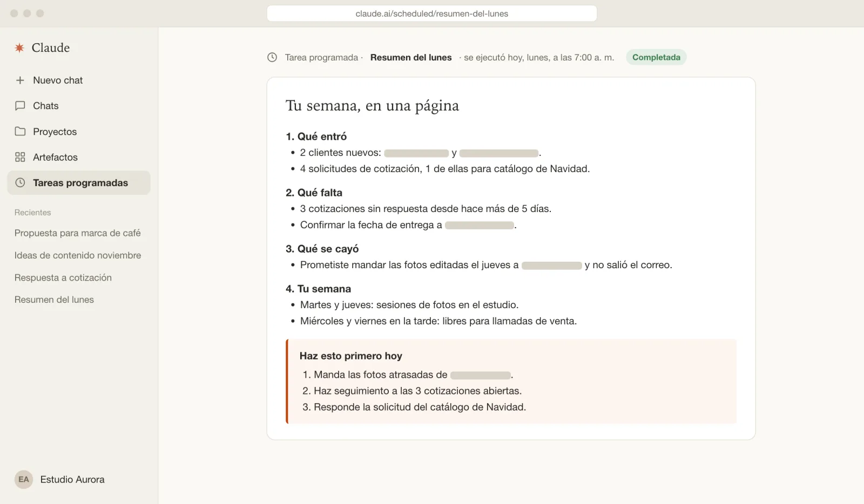Open recent chat Ideas de contenido noviembre

pos(78,255)
